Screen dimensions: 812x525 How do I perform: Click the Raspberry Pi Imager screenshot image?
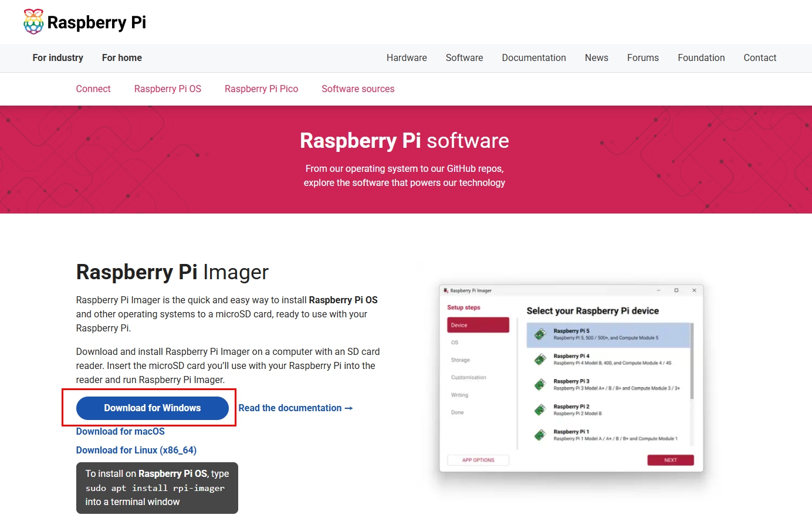pyautogui.click(x=571, y=378)
